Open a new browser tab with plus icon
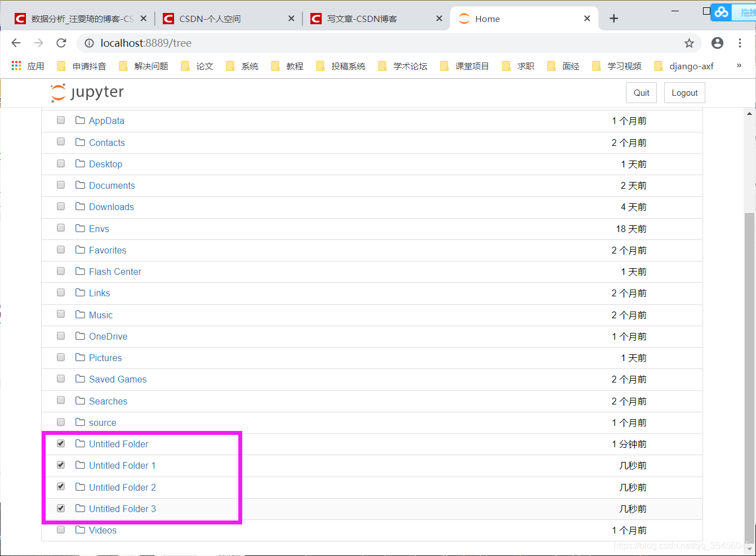Viewport: 756px width, 556px height. (613, 19)
